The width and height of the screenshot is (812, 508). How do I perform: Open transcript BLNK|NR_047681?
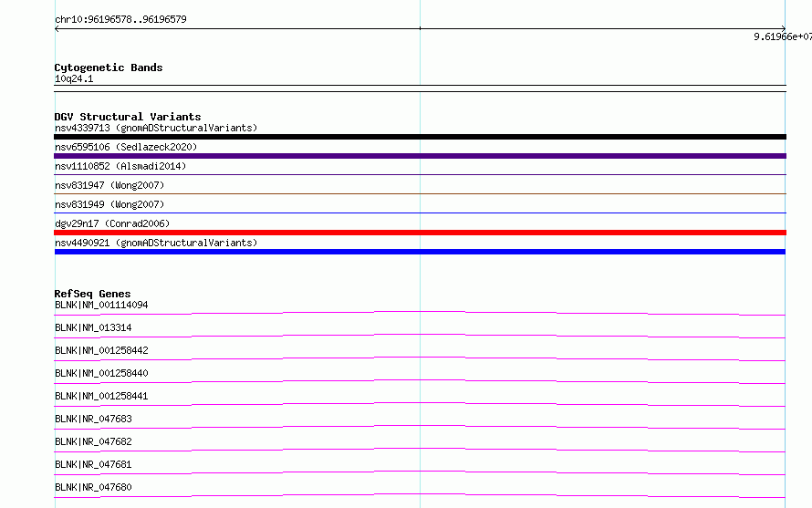pyautogui.click(x=93, y=464)
